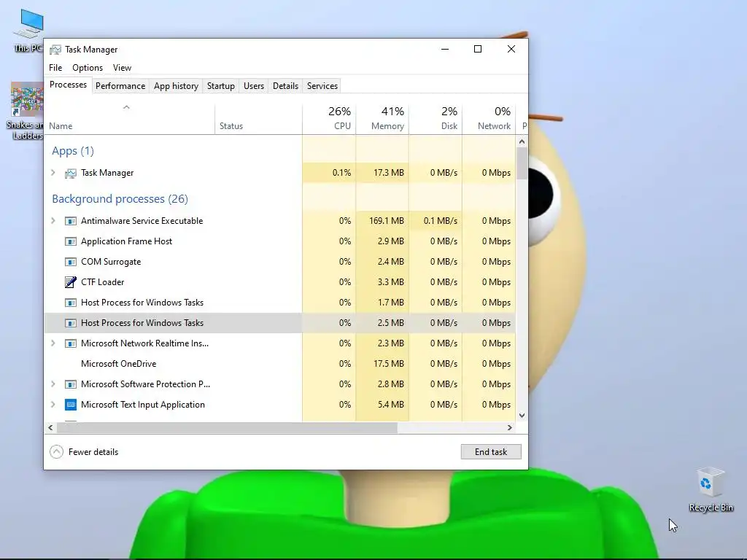Click the Microsoft Text Input Application icon
Viewport: 747px width, 560px height.
[x=71, y=405]
